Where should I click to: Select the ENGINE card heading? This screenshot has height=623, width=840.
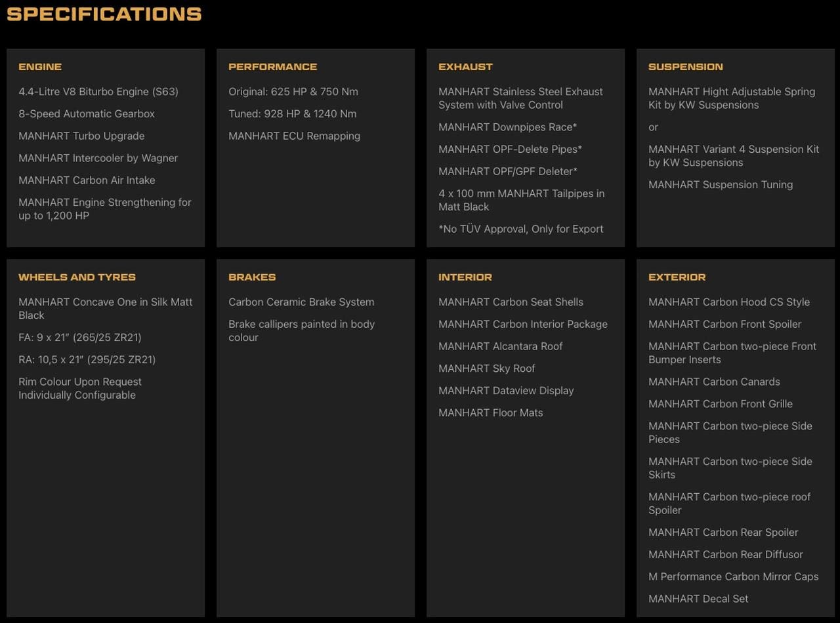[40, 67]
